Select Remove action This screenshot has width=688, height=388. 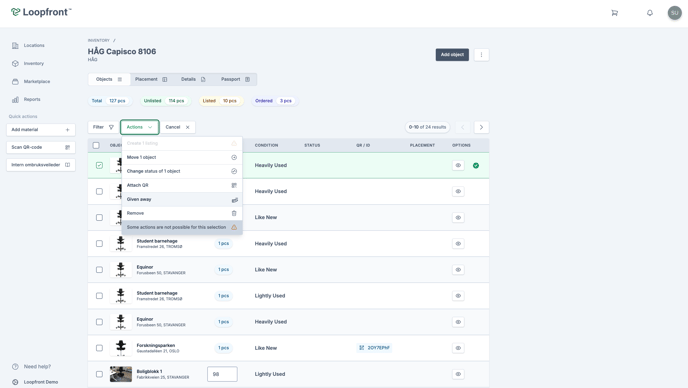(x=182, y=213)
